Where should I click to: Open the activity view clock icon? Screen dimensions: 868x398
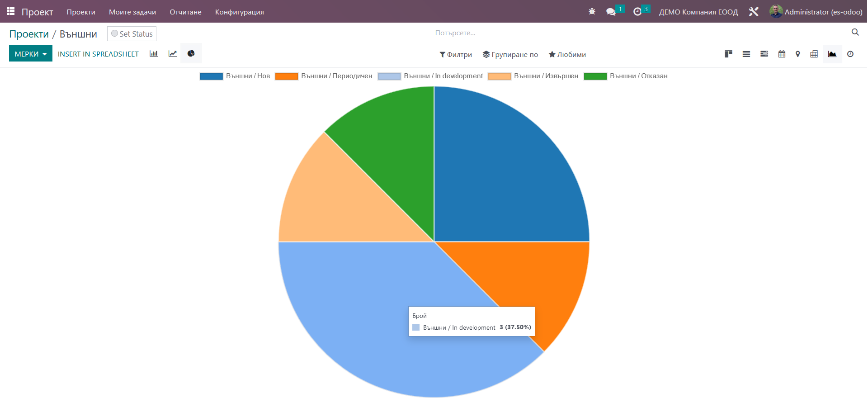850,54
